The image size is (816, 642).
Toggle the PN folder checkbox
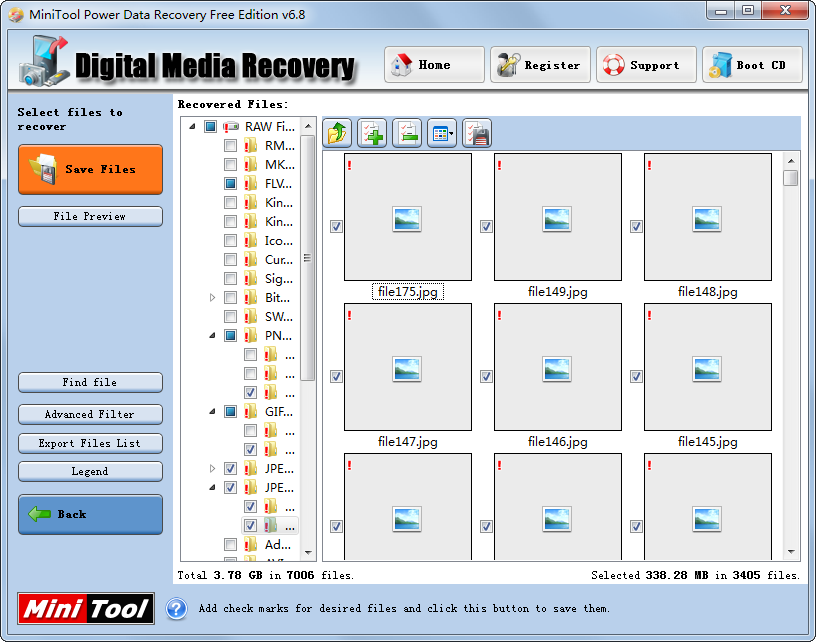[231, 336]
